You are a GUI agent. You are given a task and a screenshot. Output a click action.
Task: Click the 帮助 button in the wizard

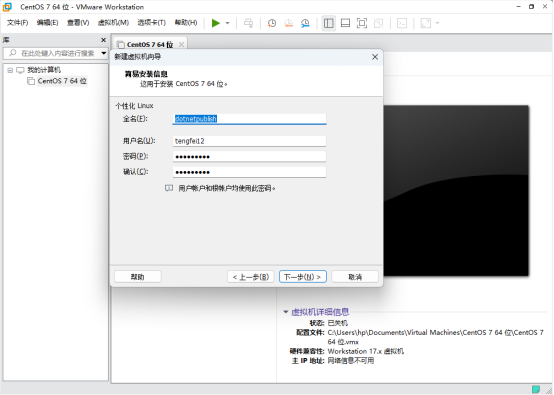138,277
